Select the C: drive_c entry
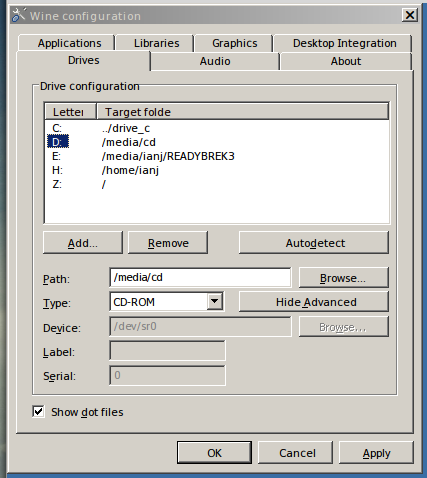Screen dimensions: 427x478 click(216, 128)
